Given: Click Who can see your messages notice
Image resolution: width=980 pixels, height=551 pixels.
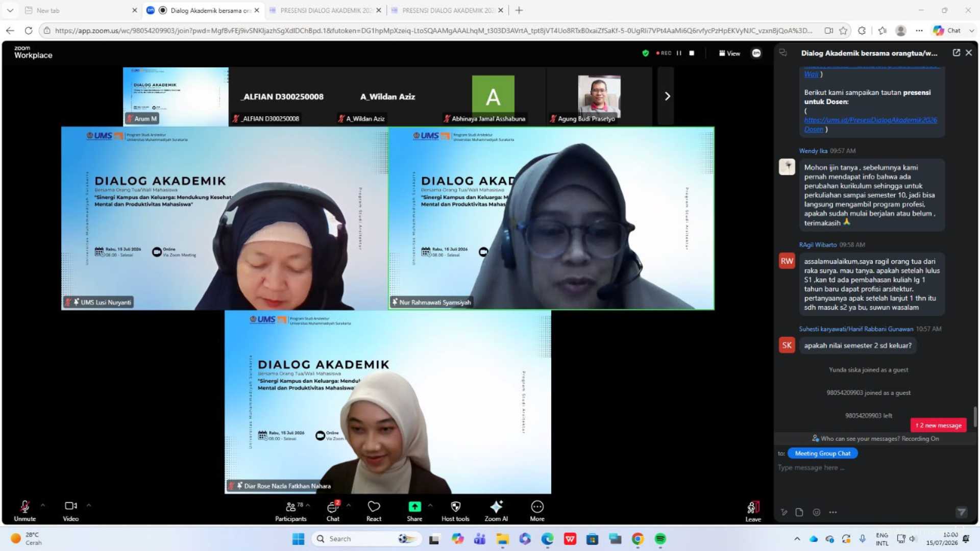Looking at the screenshot, I should click(875, 438).
